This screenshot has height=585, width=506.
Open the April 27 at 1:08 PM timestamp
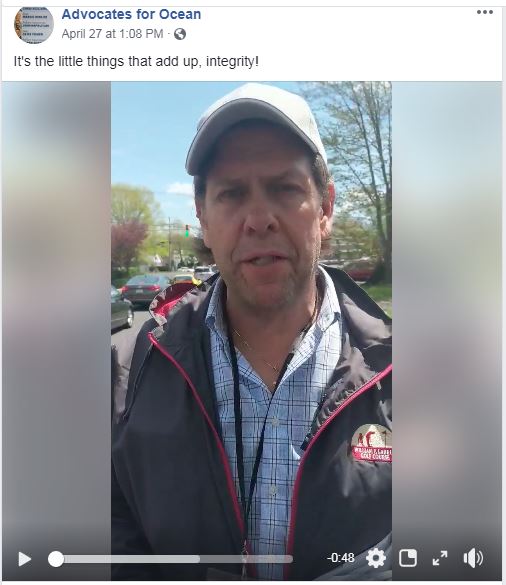[x=112, y=34]
